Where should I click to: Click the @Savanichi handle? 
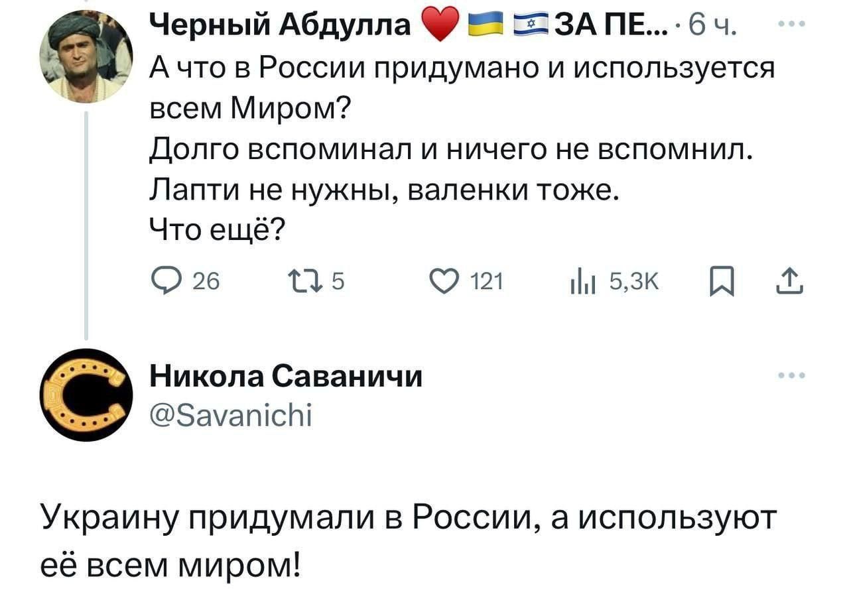pos(231,416)
